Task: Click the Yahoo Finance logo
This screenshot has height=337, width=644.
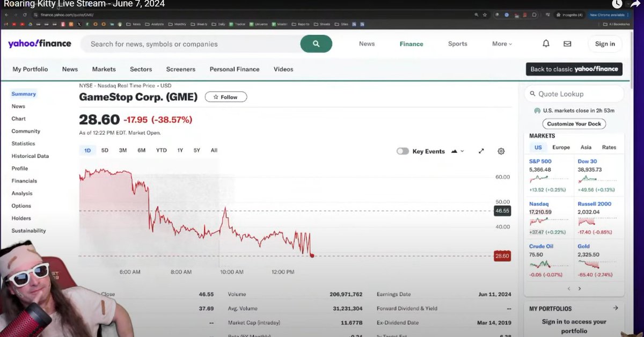Action: 39,43
